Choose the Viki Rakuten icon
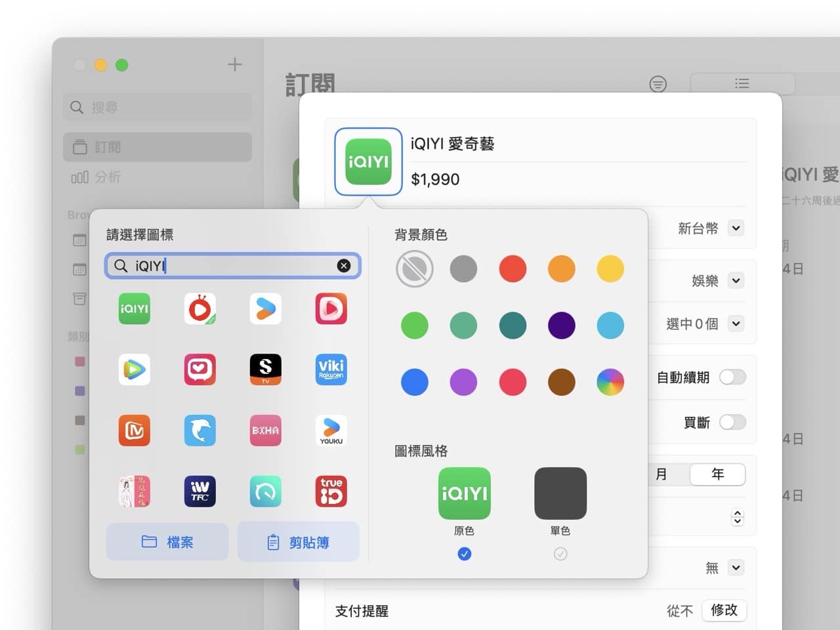 331,369
